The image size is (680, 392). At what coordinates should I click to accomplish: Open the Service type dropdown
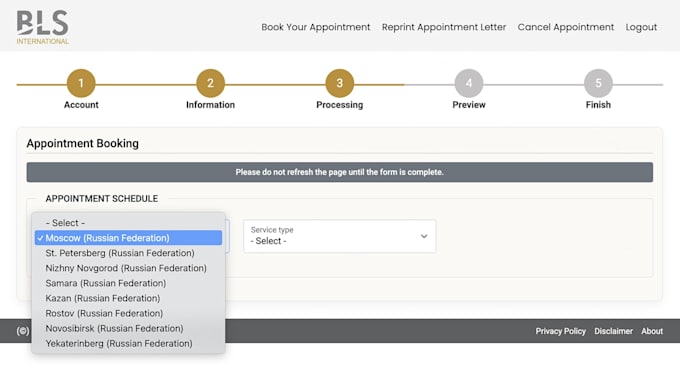click(340, 236)
